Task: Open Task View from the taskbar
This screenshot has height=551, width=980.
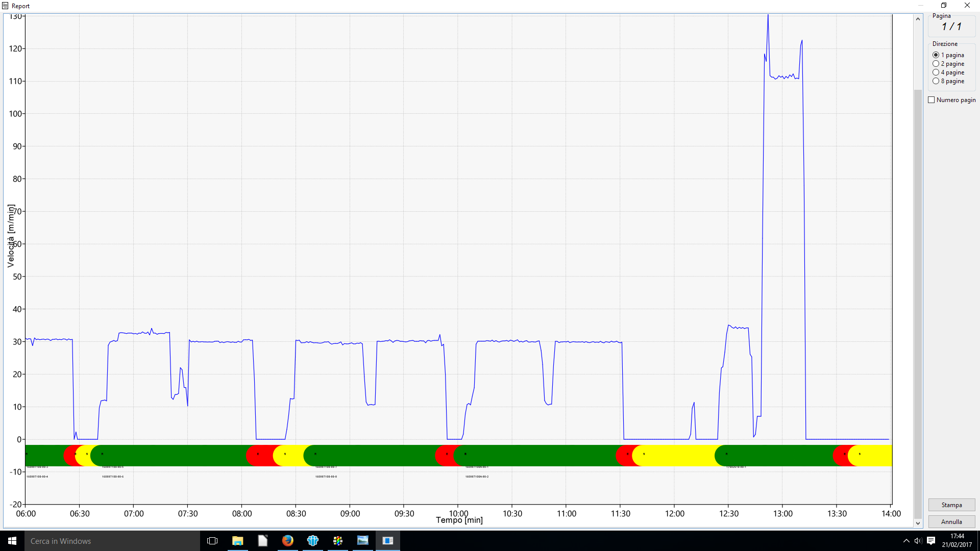Action: coord(212,541)
